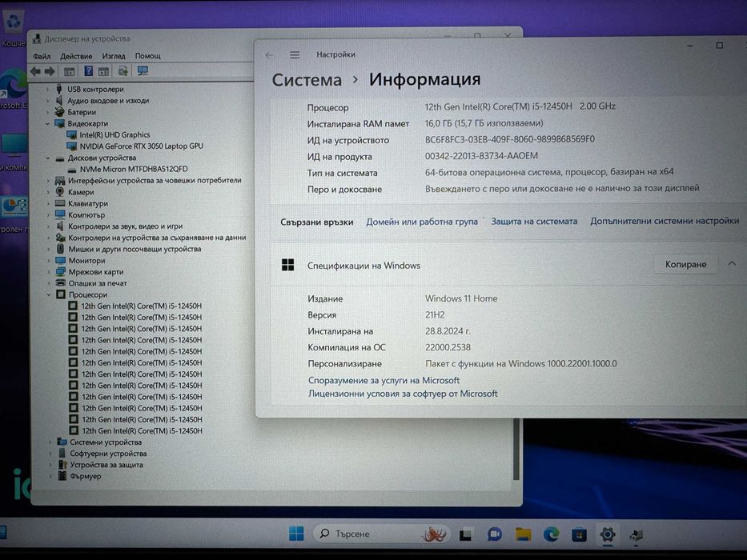Screen dimensions: 747x560
Task: Open Microsoft Store from the taskbar
Action: click(579, 534)
